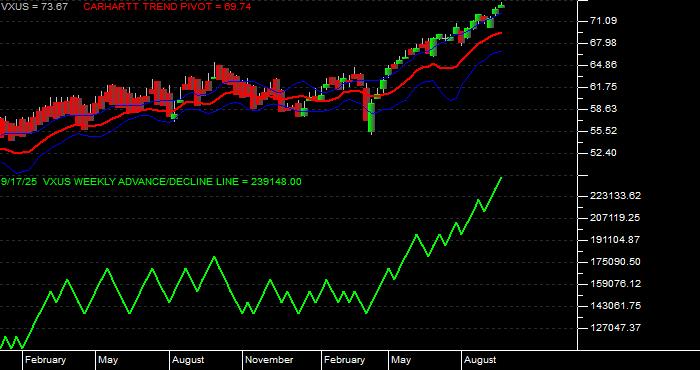
Task: Select the second August label on the time axis
Action: tap(480, 360)
